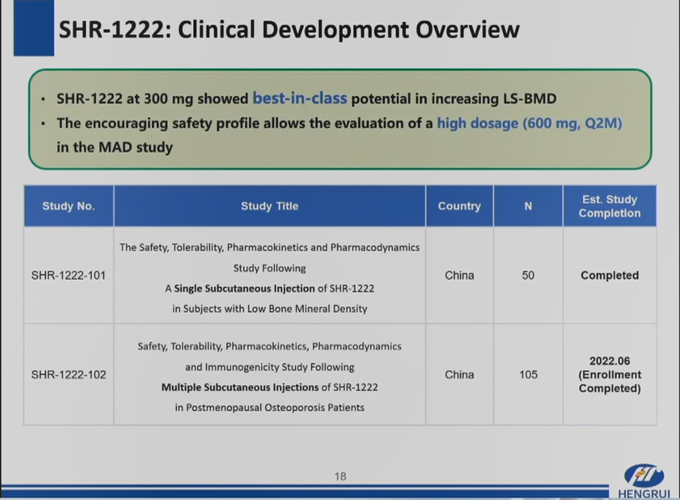680x500 pixels.
Task: Click the 'Completed' status cell for study 101
Action: tap(609, 275)
